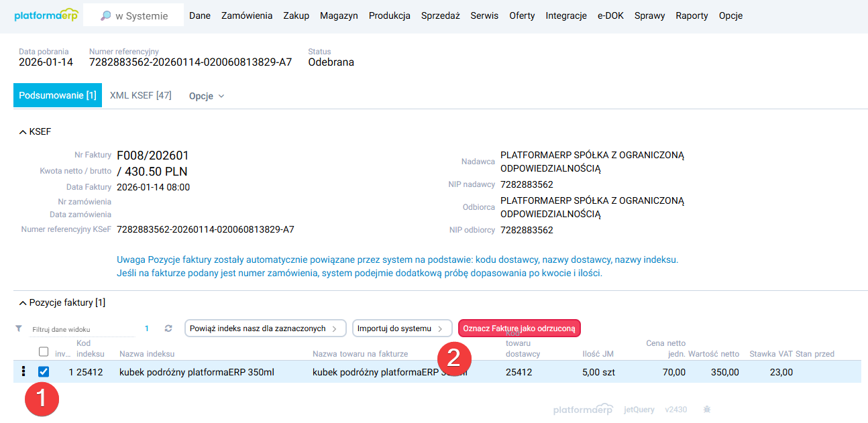The image size is (868, 423).
Task: Click the Filtruj dane widoku input field
Action: (x=74, y=330)
